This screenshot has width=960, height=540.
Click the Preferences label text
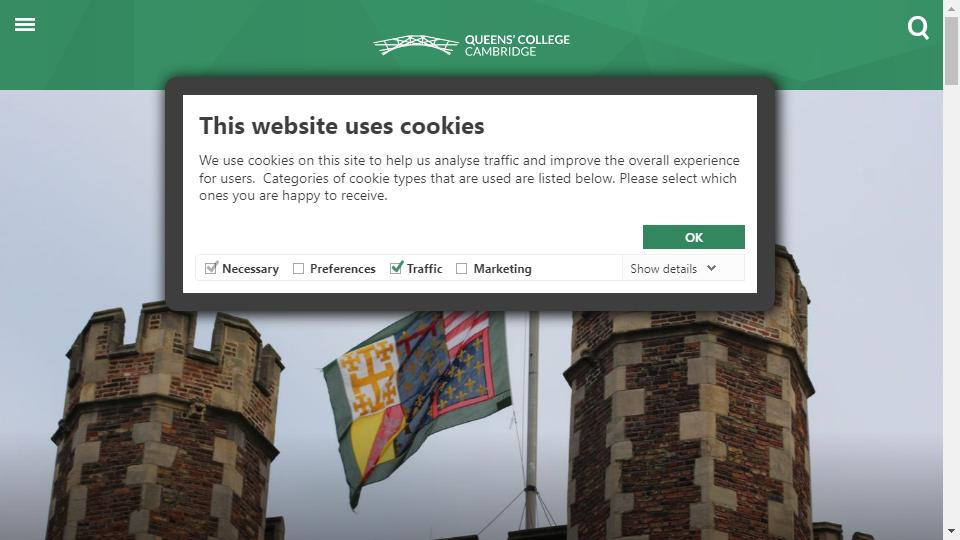342,269
